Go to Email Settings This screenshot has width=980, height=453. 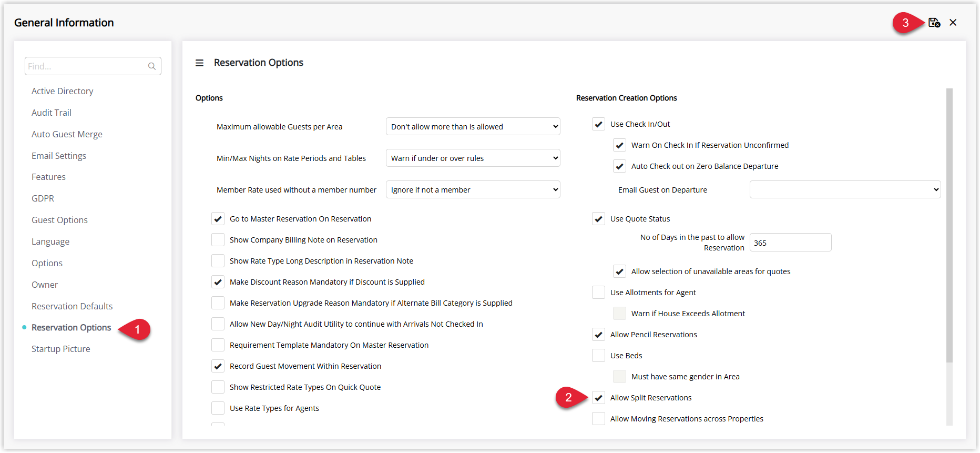click(59, 156)
